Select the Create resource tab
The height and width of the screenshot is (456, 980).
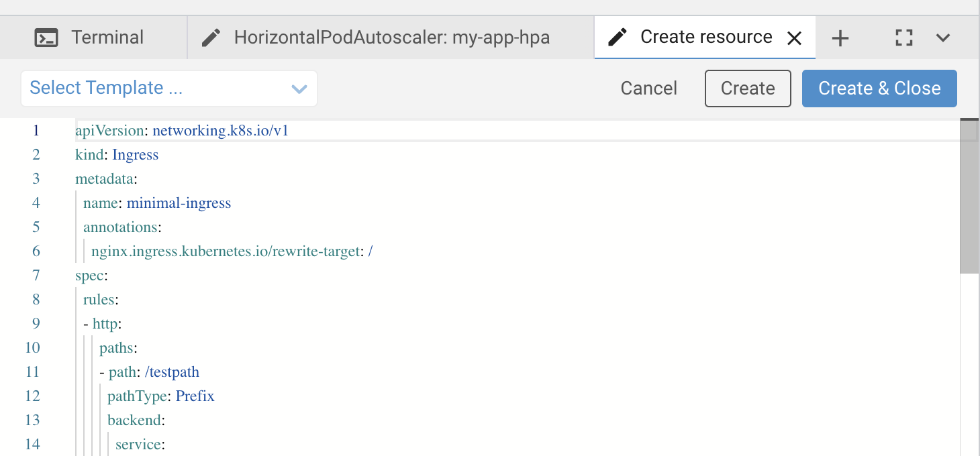[705, 38]
